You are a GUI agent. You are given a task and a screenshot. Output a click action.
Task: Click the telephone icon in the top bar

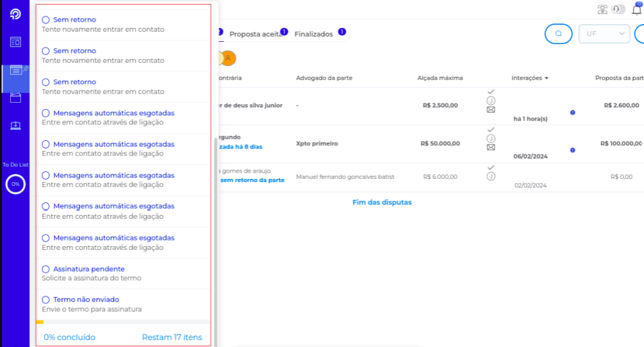coord(602,10)
